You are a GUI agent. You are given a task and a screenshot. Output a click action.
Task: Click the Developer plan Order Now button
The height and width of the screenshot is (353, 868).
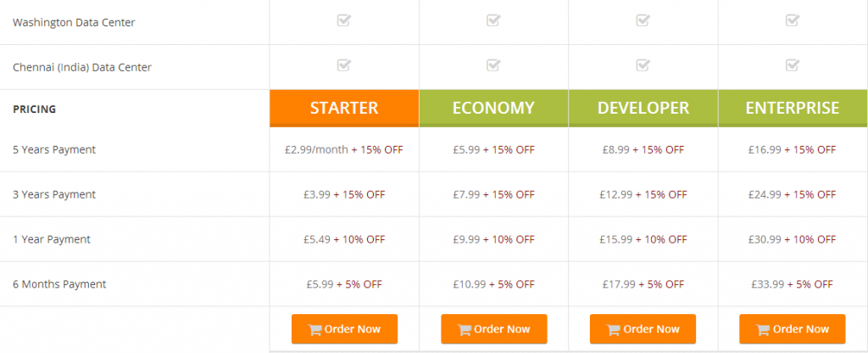pos(643,329)
